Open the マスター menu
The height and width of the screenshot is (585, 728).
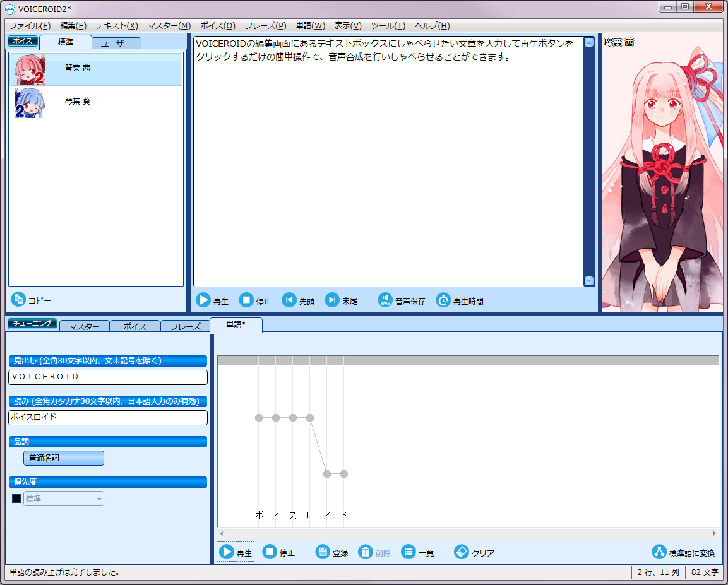click(169, 25)
